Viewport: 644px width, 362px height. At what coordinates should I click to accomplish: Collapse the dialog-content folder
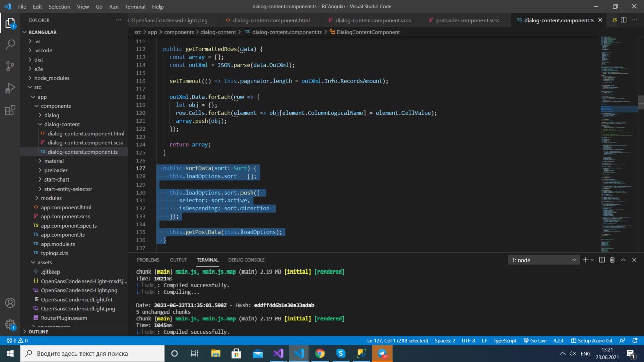tap(62, 124)
